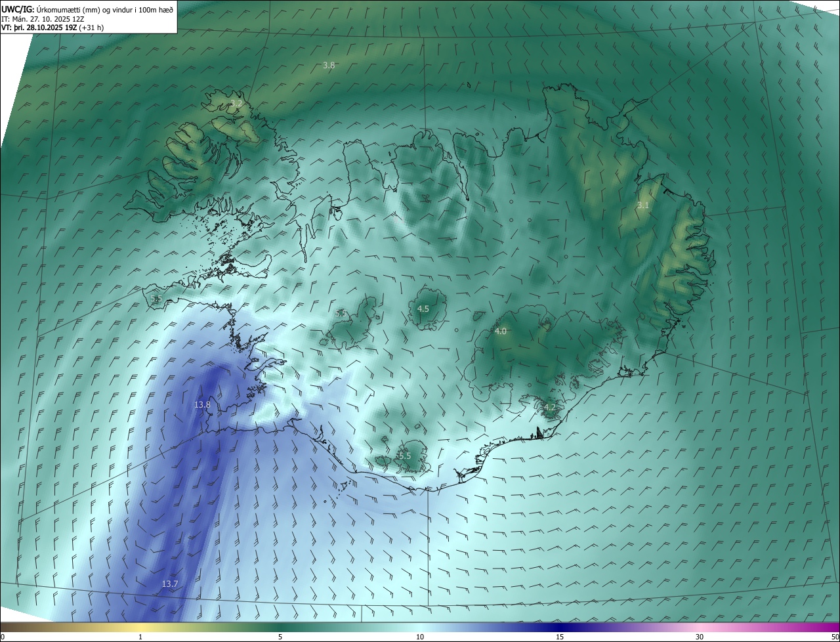Click the colorbar tick label 5

click(x=280, y=637)
